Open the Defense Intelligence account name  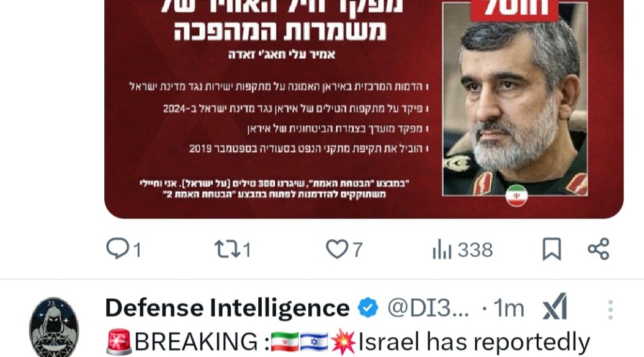(227, 308)
